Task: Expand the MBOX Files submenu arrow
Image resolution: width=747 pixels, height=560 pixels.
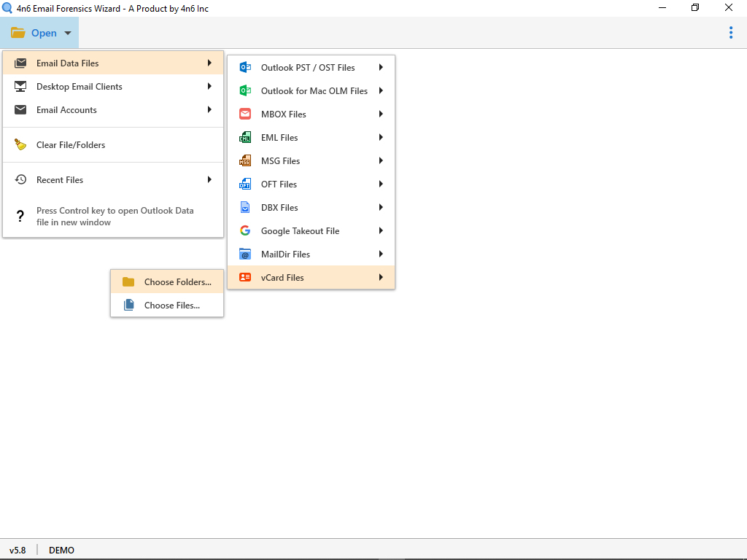Action: coord(381,114)
